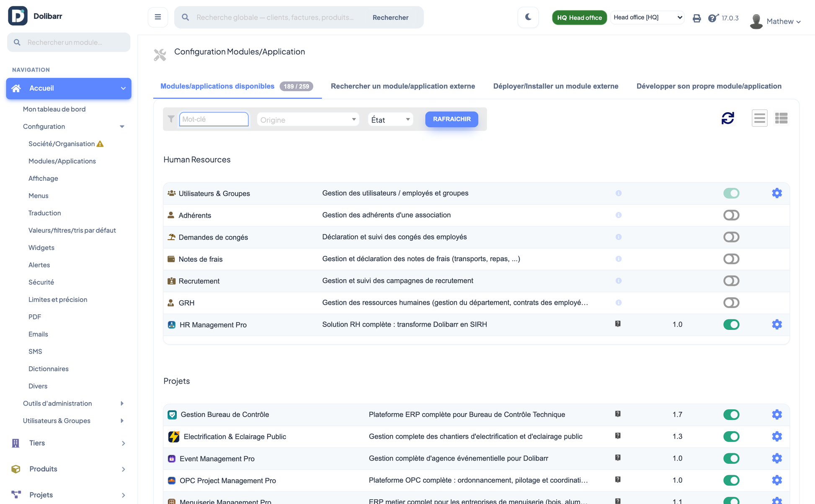This screenshot has width=815, height=504.
Task: Open Développer son propre module/application tab
Action: pyautogui.click(x=709, y=86)
